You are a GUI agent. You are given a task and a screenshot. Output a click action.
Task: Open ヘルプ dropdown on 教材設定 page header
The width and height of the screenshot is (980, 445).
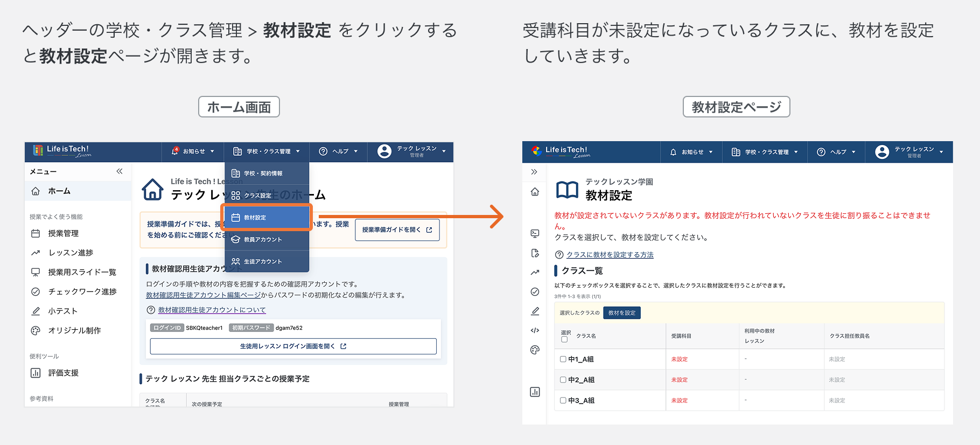click(x=836, y=152)
